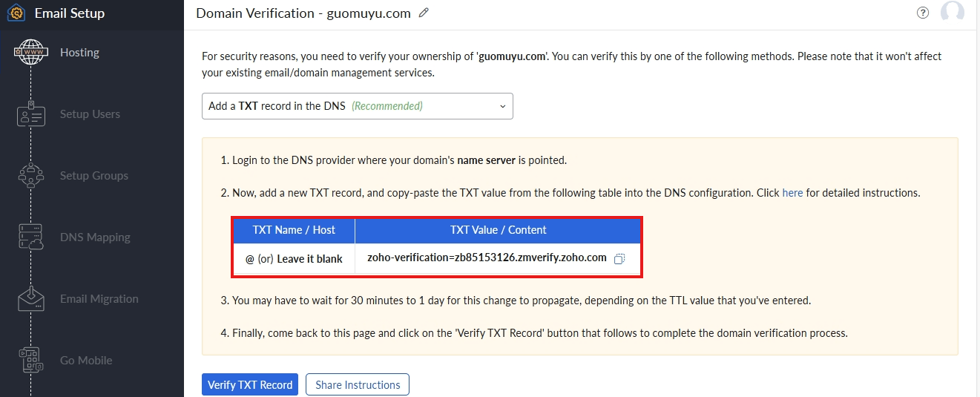Click the Go Mobile icon
The image size is (980, 397).
coord(30,361)
